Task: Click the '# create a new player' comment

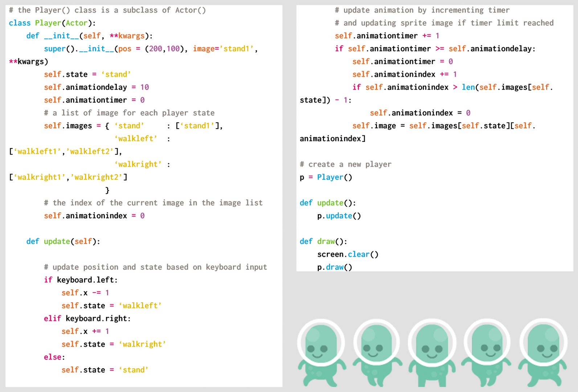Action: 345,164
